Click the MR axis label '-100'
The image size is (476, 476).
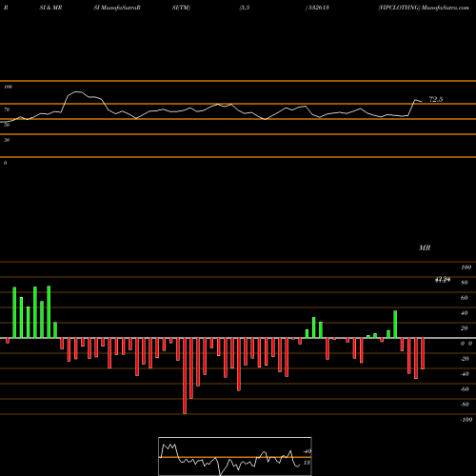click(466, 420)
